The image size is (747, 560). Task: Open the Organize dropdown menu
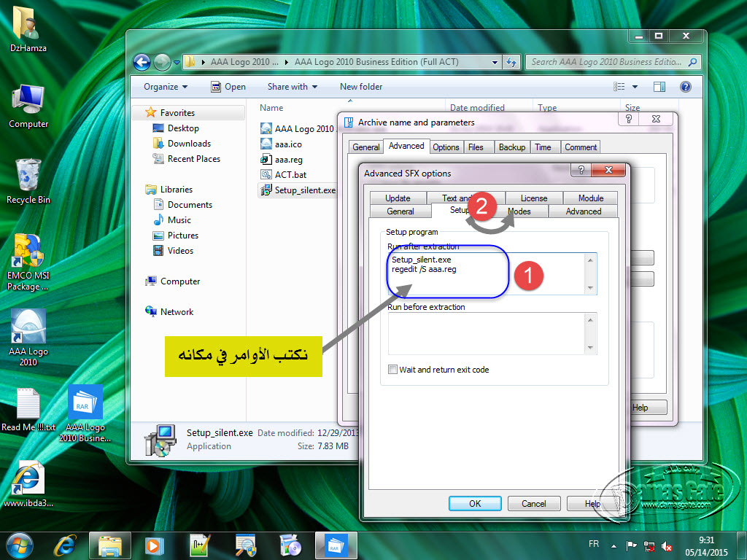point(166,87)
